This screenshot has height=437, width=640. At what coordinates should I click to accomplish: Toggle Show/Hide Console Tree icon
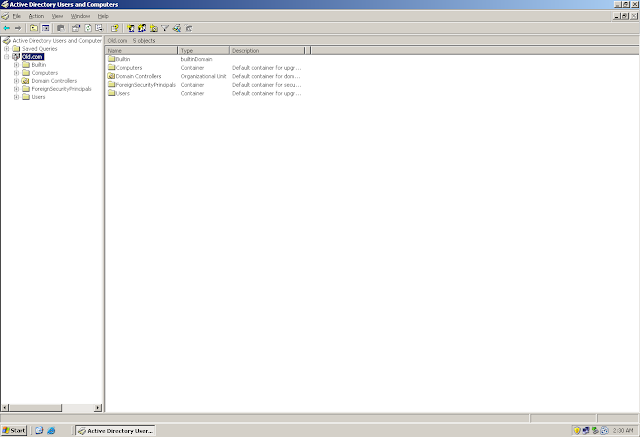click(46, 28)
